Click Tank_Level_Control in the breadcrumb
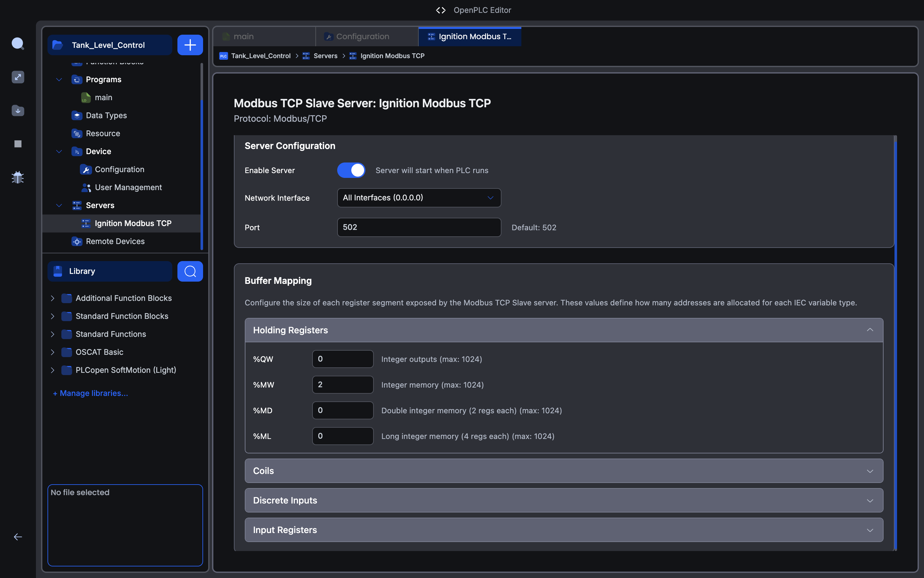 coord(261,56)
